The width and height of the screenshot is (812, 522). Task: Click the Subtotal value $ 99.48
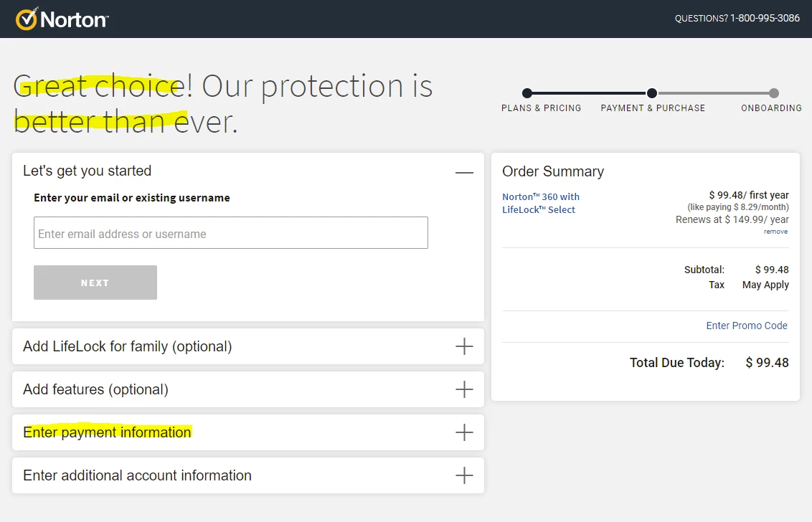click(x=772, y=270)
